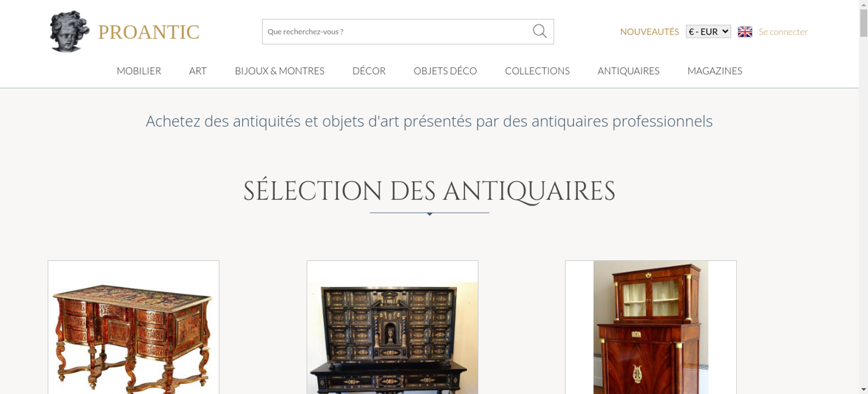Switch language via the UK flag icon
868x394 pixels.
click(745, 32)
